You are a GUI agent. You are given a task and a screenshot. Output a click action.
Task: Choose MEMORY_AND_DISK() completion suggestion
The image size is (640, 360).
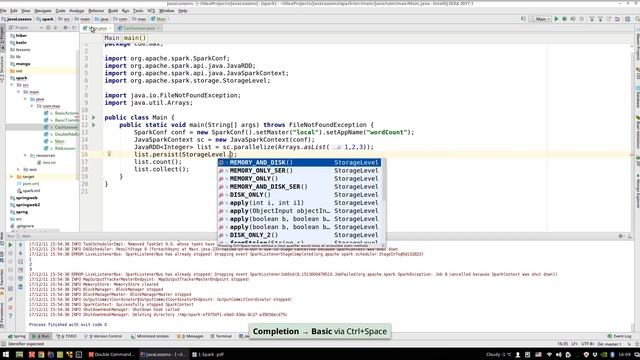coord(300,162)
